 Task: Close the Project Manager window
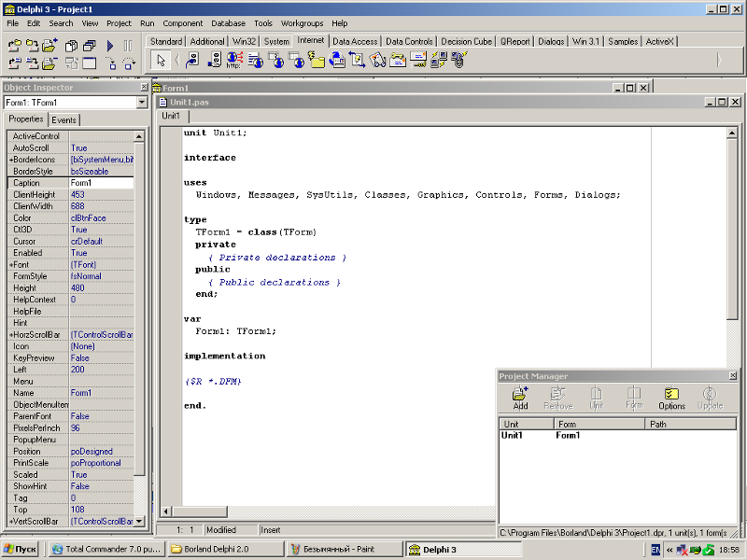coord(733,376)
